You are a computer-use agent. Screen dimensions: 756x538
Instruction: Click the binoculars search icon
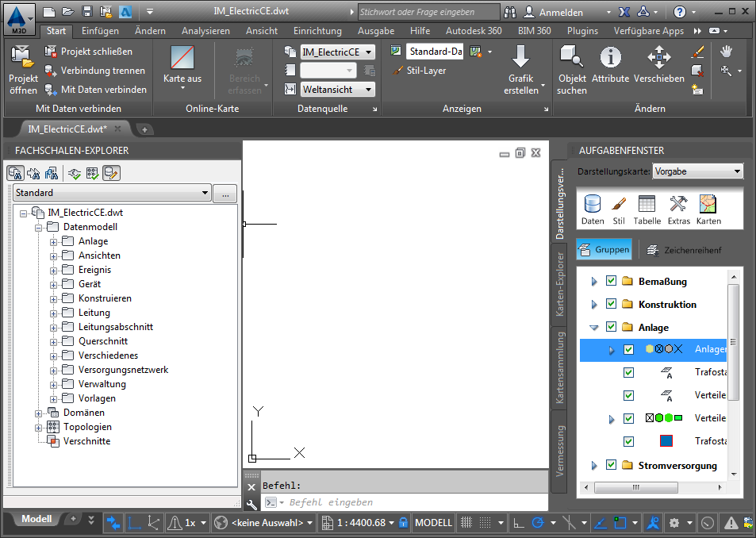click(x=510, y=12)
